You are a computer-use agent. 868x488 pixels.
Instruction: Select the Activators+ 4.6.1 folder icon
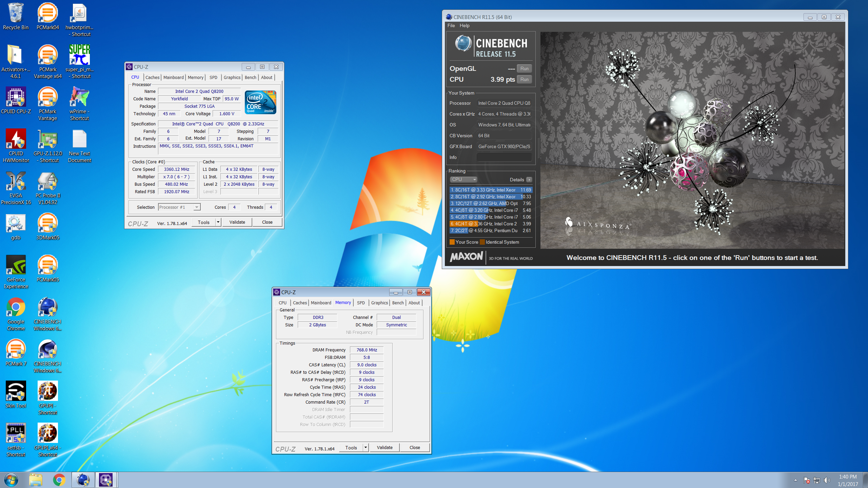[16, 62]
